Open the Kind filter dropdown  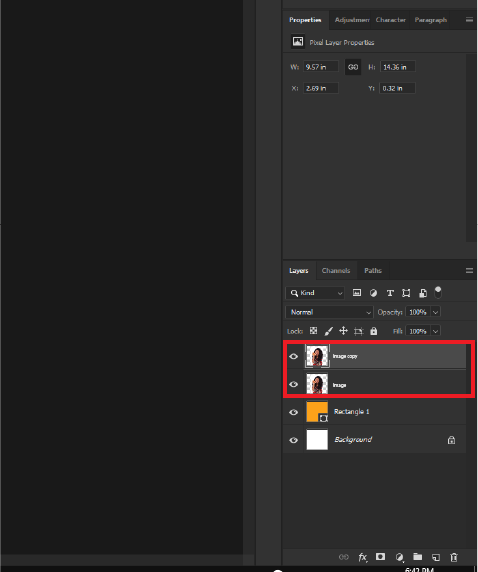[315, 293]
